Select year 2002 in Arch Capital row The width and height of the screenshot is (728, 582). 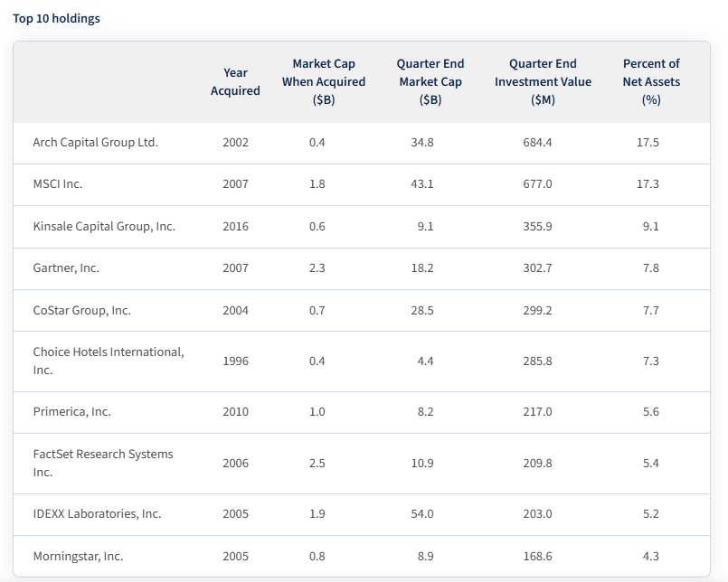pyautogui.click(x=235, y=143)
